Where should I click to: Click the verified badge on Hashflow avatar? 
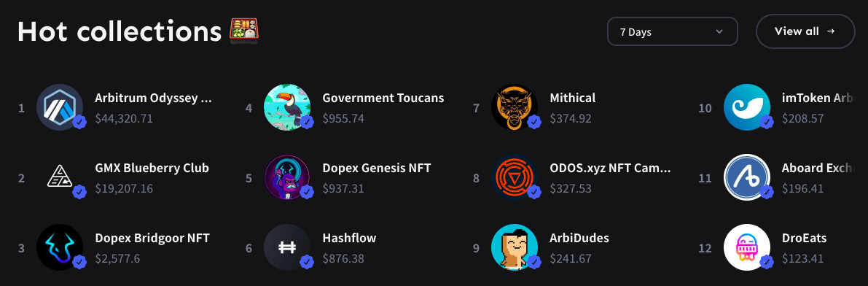click(307, 262)
